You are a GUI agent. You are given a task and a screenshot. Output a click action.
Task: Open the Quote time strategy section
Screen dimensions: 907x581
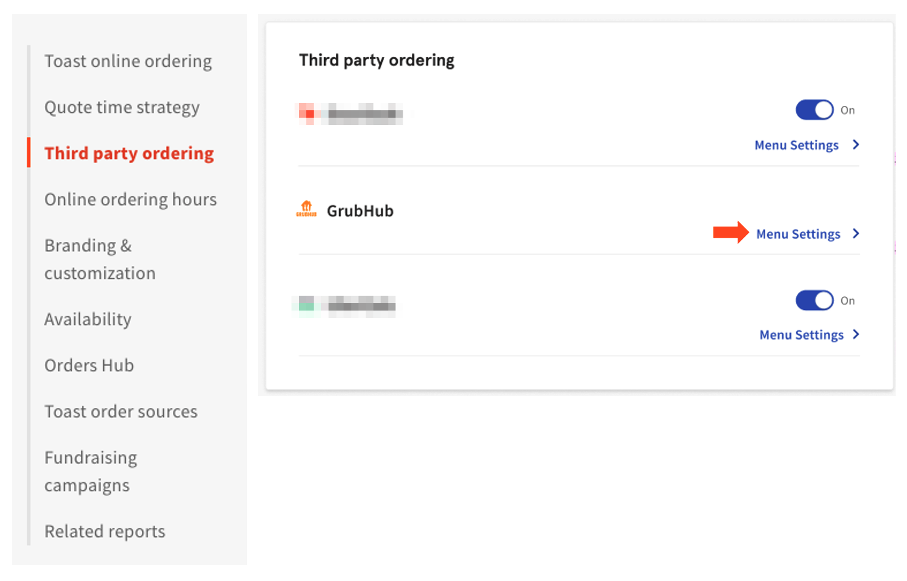pyautogui.click(x=121, y=107)
